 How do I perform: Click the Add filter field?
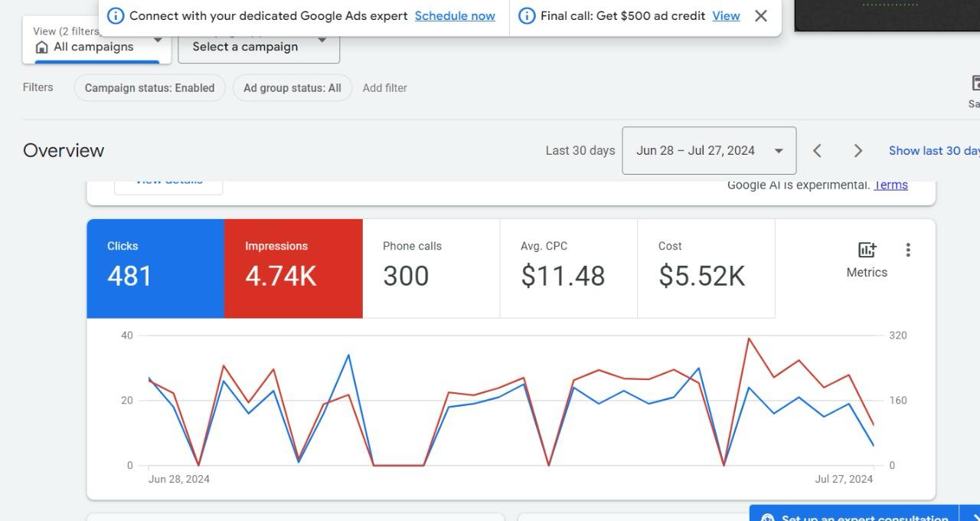385,88
